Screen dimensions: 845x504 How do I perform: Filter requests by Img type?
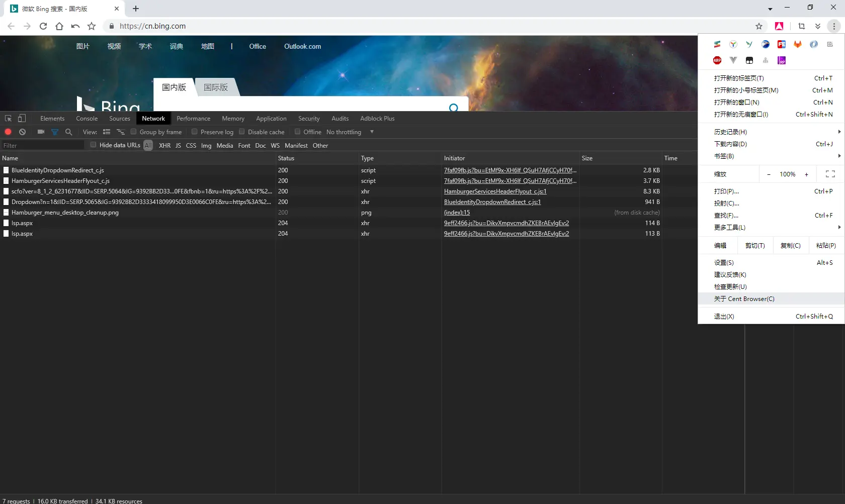point(206,146)
